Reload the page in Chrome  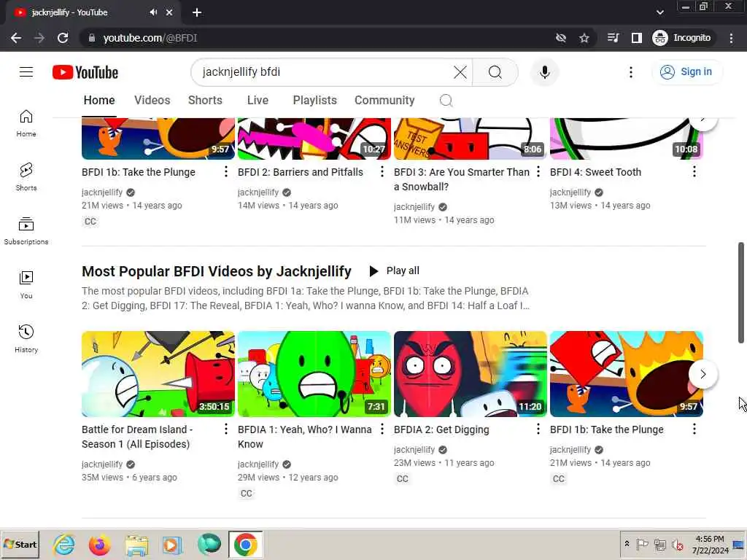(63, 38)
